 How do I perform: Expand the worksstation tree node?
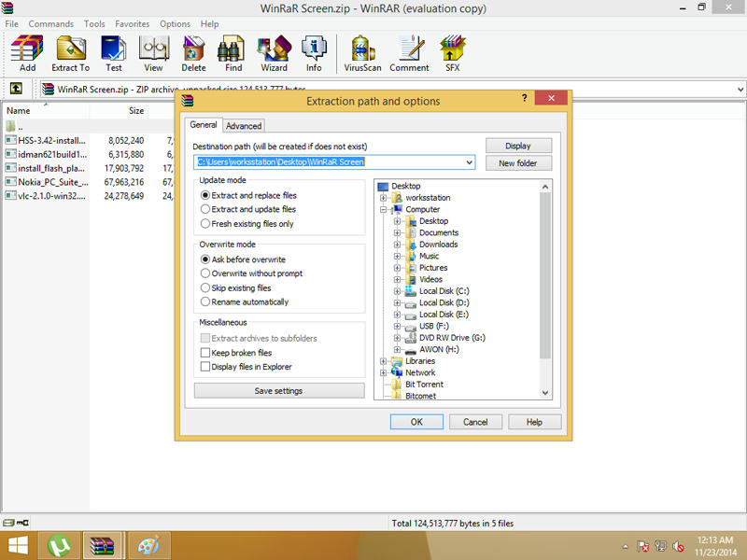pyautogui.click(x=383, y=198)
